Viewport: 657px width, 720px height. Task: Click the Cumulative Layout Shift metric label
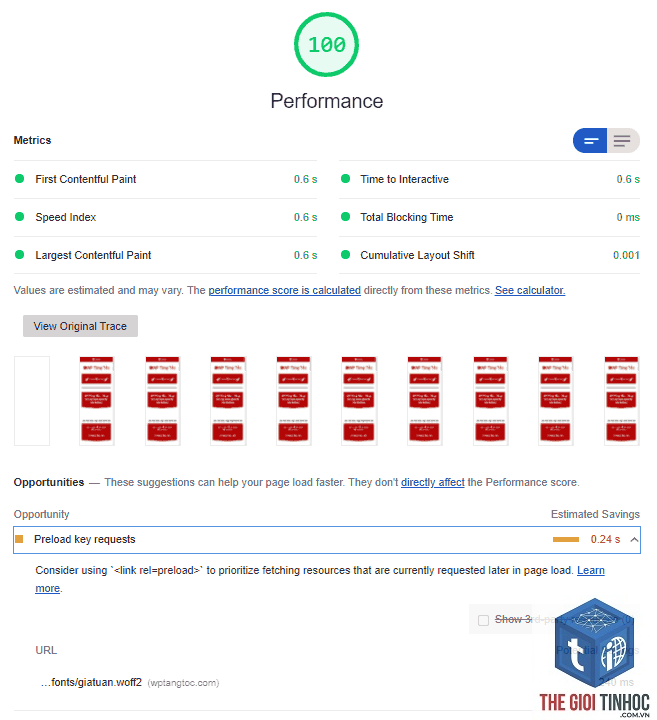click(x=417, y=255)
